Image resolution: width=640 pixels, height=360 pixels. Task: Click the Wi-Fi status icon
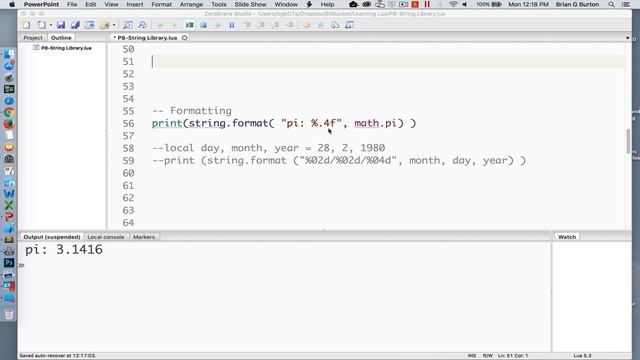pyautogui.click(x=453, y=4)
